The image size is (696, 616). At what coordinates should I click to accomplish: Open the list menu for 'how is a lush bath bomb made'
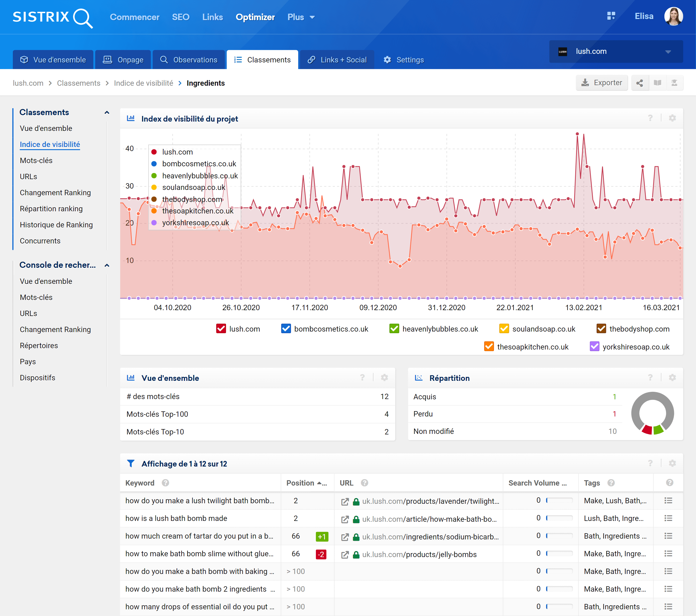(x=668, y=518)
